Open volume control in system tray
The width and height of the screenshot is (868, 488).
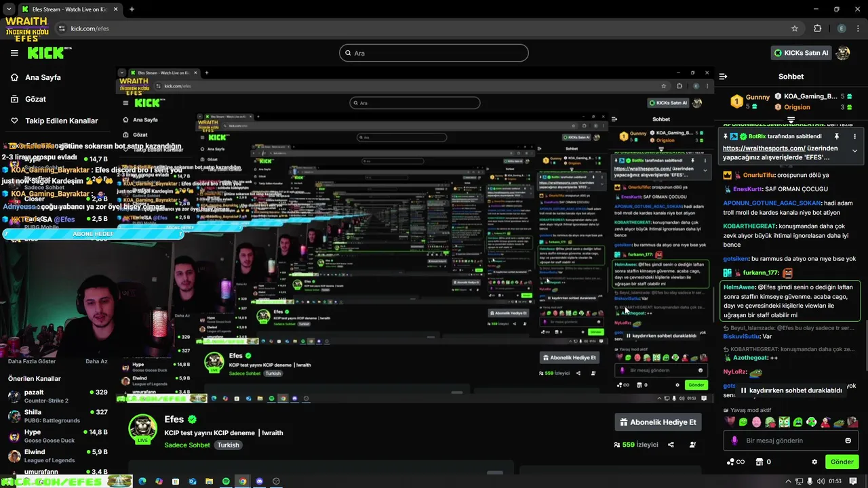(821, 481)
